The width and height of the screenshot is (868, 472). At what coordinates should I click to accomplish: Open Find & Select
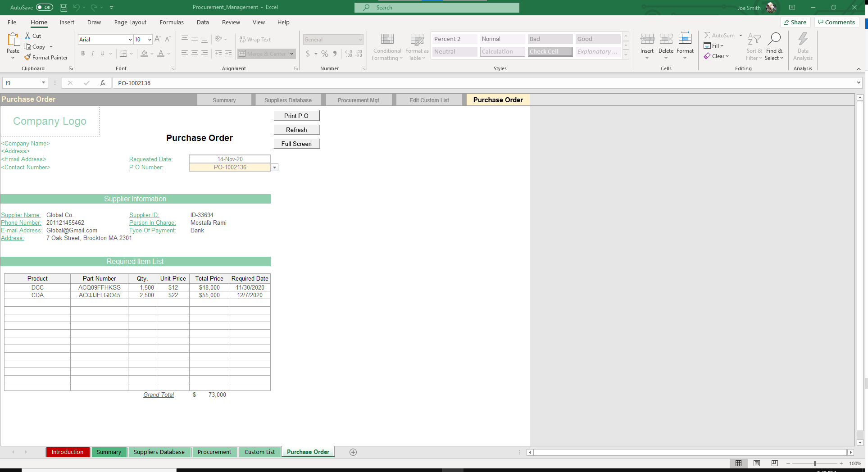(x=774, y=46)
